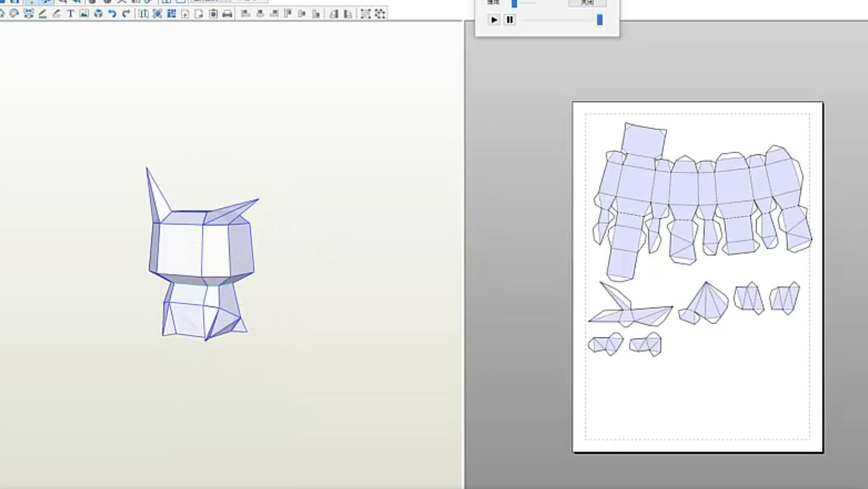The image size is (868, 489).
Task: Click the 关闭 button in animation dialog
Action: click(x=587, y=2)
